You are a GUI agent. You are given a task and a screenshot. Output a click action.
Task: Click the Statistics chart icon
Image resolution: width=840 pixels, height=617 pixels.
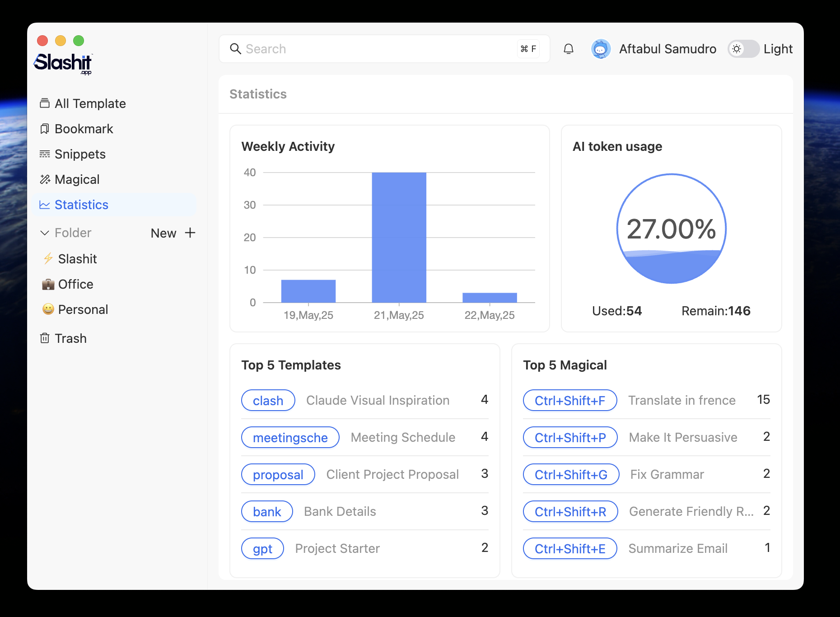(45, 205)
